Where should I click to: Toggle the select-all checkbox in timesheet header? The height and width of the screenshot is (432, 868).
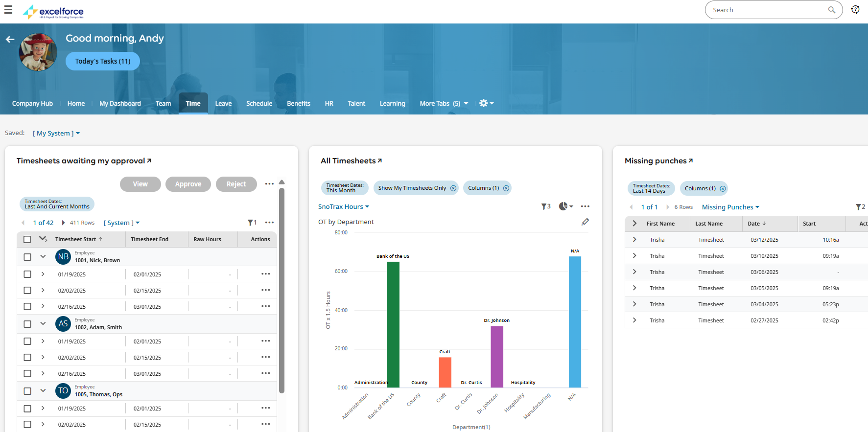pyautogui.click(x=27, y=239)
